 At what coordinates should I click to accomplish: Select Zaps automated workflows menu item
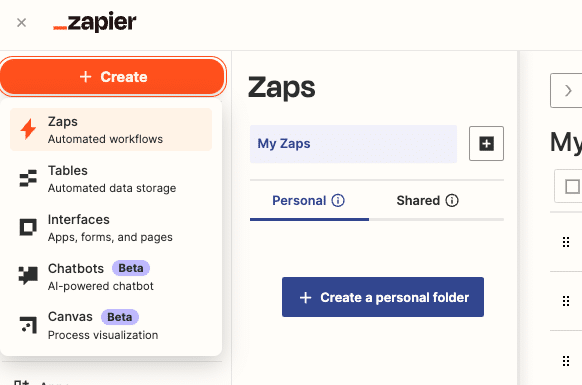(111, 130)
